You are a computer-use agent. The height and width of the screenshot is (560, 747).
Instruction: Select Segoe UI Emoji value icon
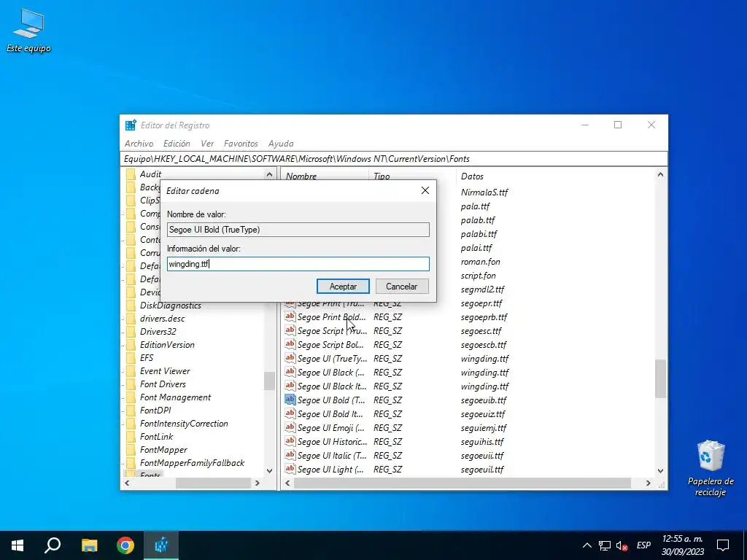(x=290, y=427)
